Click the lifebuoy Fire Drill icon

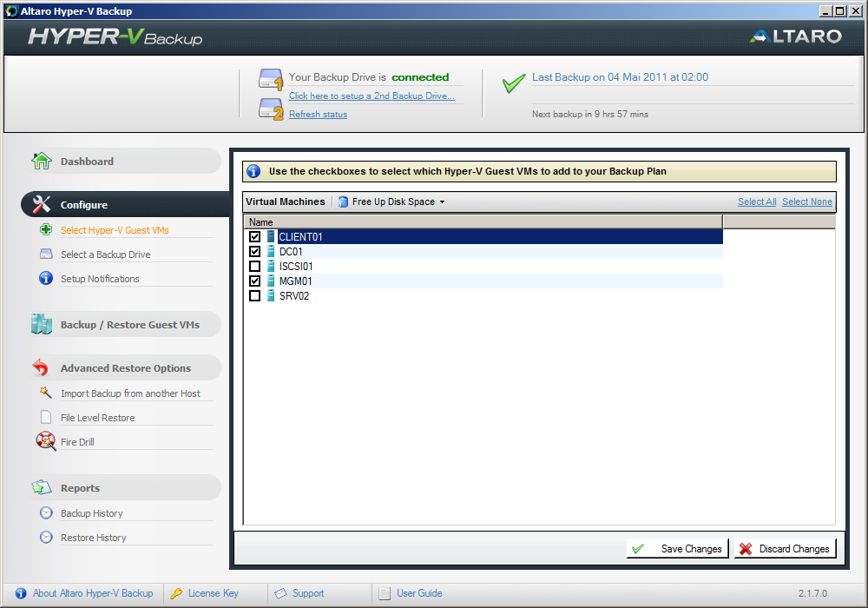click(x=46, y=441)
